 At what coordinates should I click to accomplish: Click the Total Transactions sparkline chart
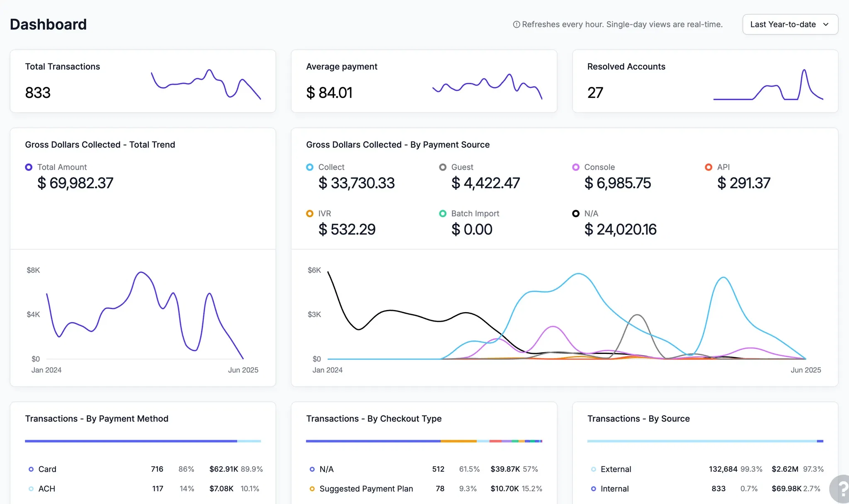point(206,84)
